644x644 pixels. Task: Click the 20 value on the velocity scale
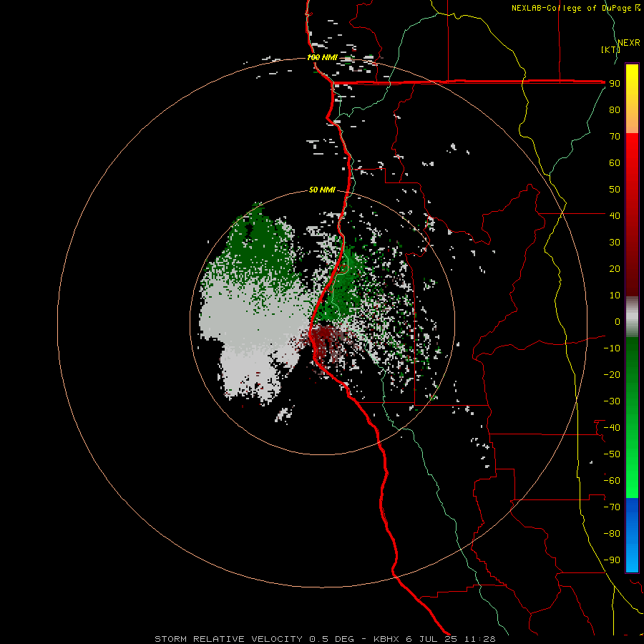click(x=615, y=268)
